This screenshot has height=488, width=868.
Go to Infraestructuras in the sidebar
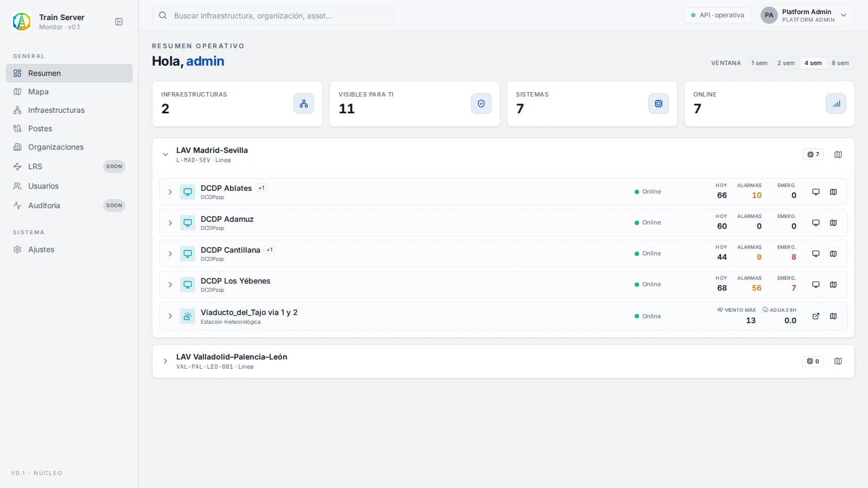click(x=69, y=110)
